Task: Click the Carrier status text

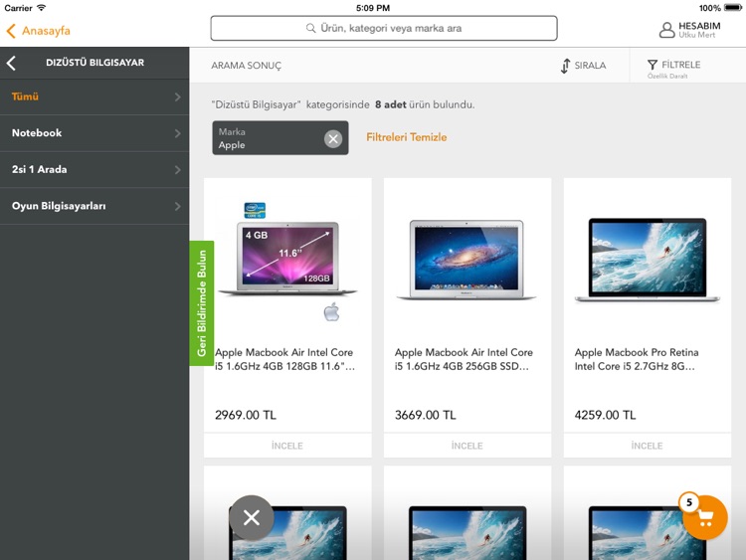Action: [x=18, y=8]
